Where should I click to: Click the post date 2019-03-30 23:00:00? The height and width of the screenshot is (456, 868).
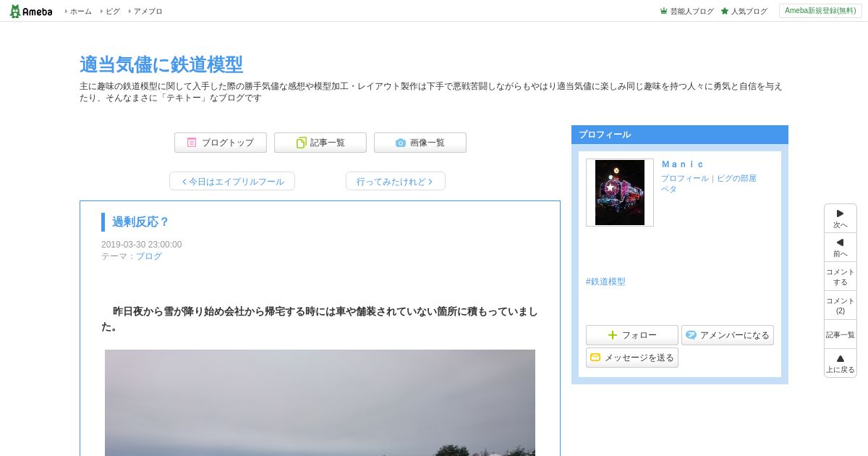point(142,245)
